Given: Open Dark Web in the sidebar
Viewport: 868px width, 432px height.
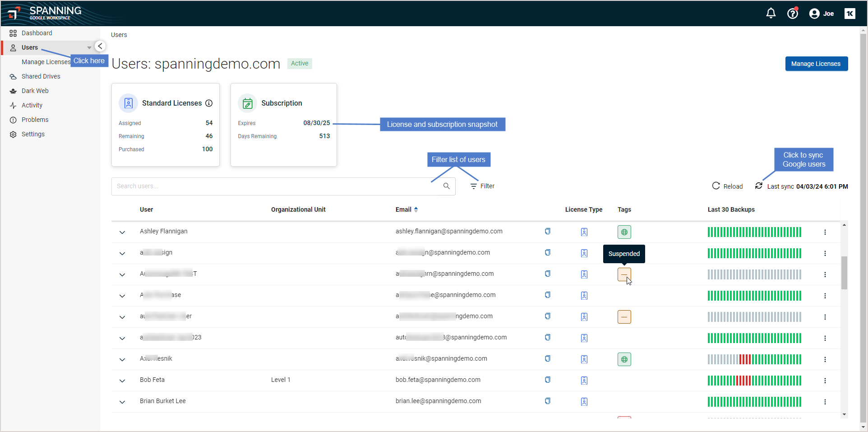Looking at the screenshot, I should pos(35,91).
